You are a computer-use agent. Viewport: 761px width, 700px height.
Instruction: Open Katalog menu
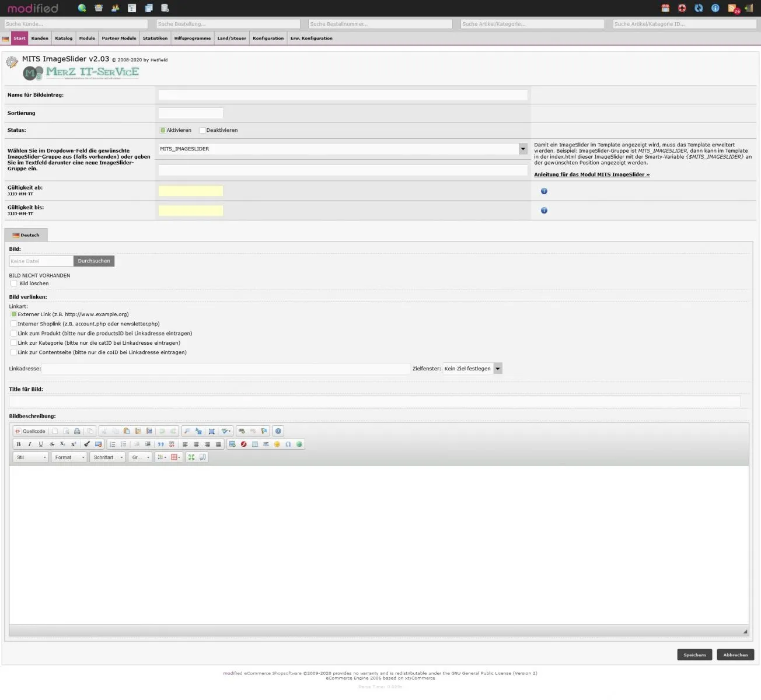[64, 38]
